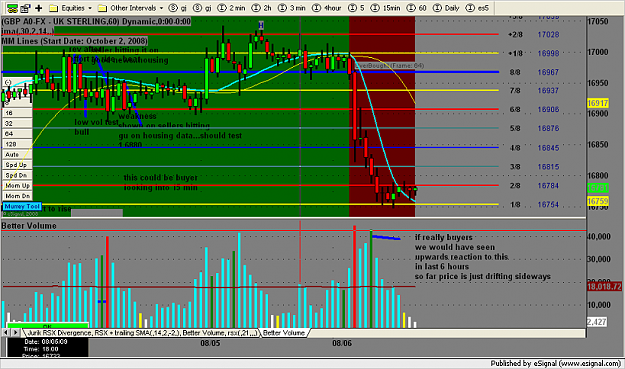Load the es5 interval shortcut
This screenshot has width=625, height=369.
pyautogui.click(x=477, y=8)
